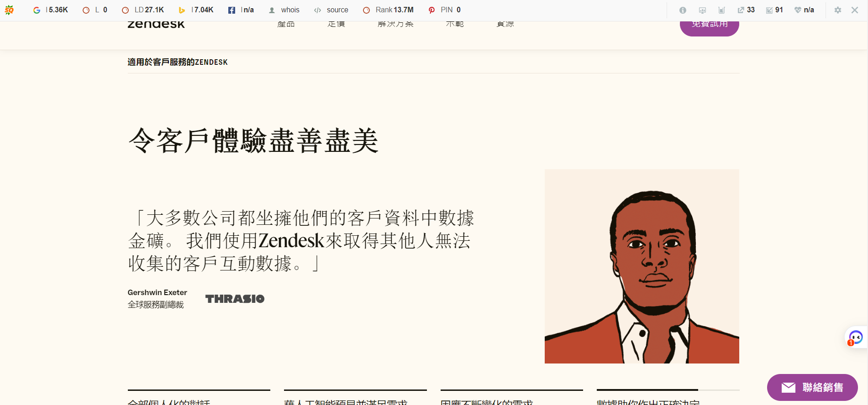Open the Google index 5.36K parameter
This screenshot has height=405, width=868.
click(51, 10)
